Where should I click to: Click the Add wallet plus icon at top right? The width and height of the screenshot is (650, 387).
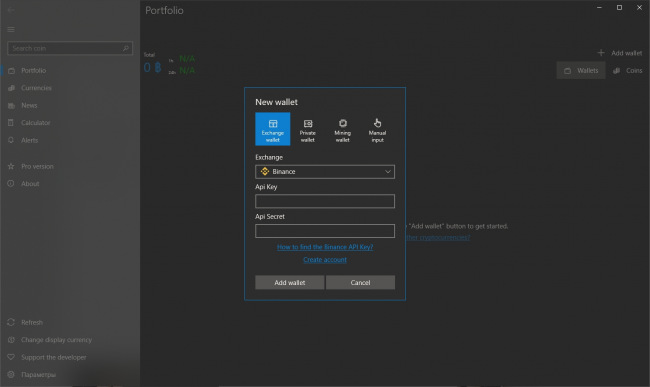601,53
